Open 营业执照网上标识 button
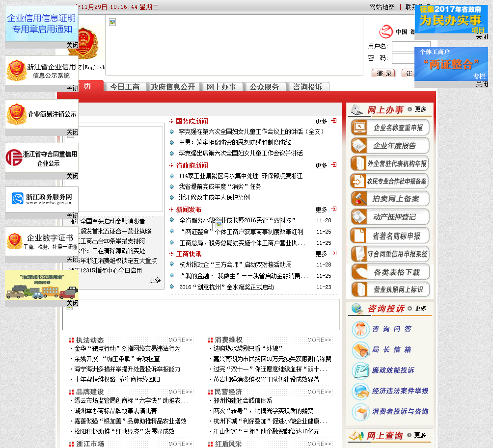 (x=390, y=290)
